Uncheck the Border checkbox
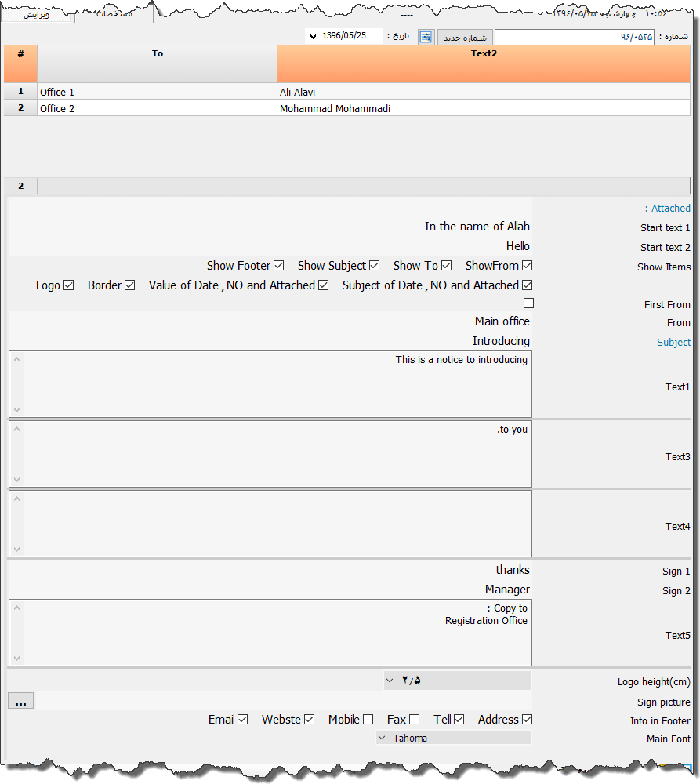This screenshot has height=784, width=700. click(129, 285)
